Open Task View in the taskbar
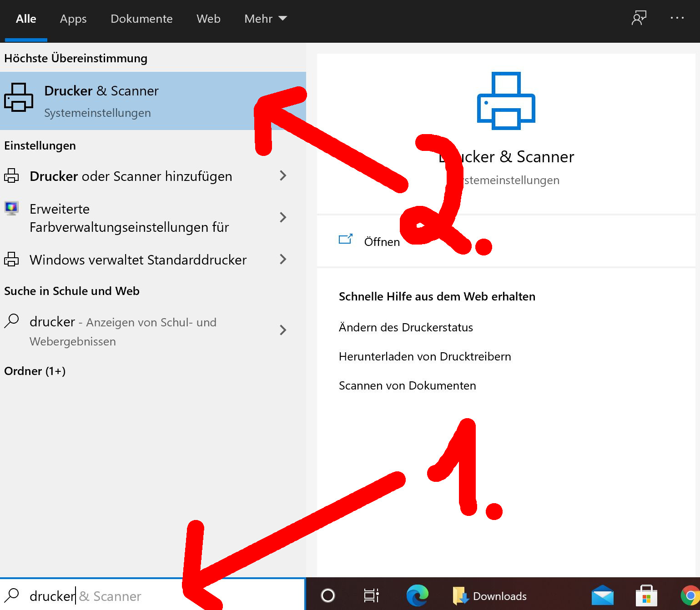700x610 pixels. tap(371, 595)
